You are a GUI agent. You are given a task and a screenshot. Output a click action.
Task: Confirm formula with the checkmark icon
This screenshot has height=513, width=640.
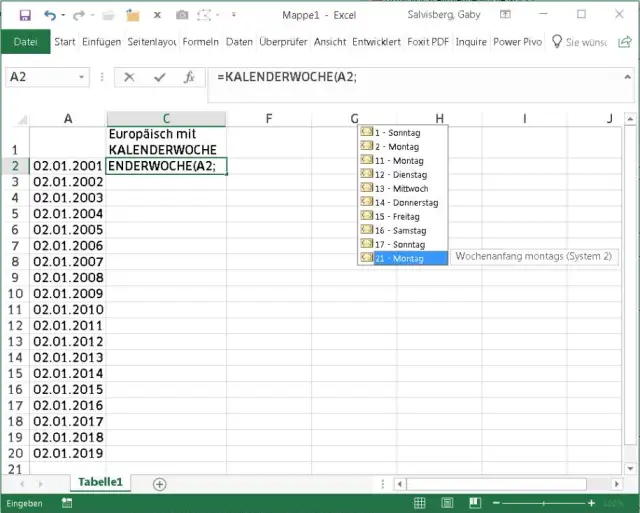[x=159, y=77]
